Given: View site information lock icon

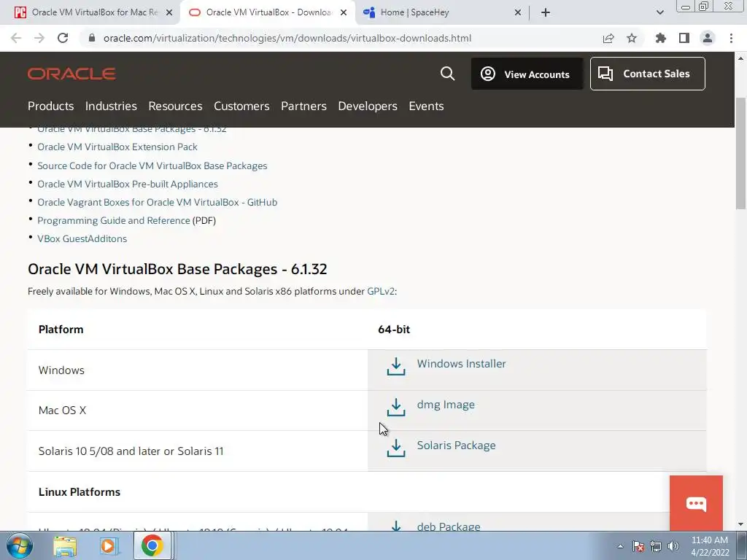Looking at the screenshot, I should click(92, 38).
